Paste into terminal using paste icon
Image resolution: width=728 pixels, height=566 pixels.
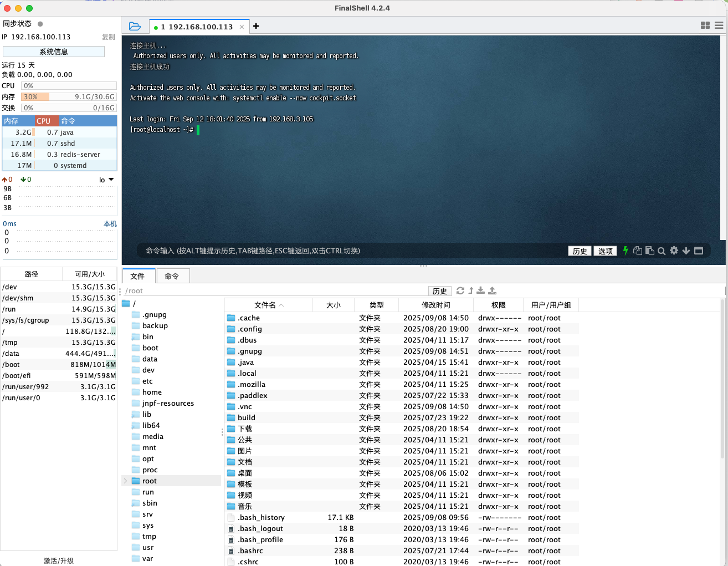(650, 251)
